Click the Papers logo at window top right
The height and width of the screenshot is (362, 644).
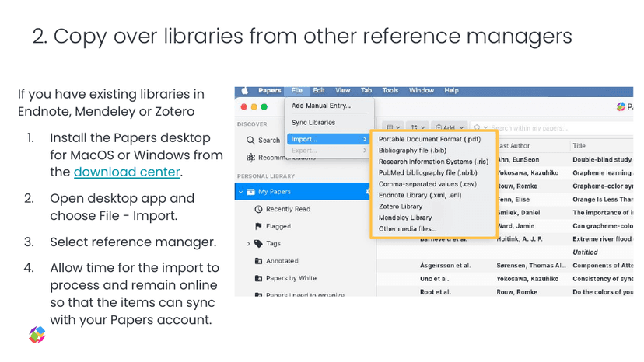coord(621,106)
